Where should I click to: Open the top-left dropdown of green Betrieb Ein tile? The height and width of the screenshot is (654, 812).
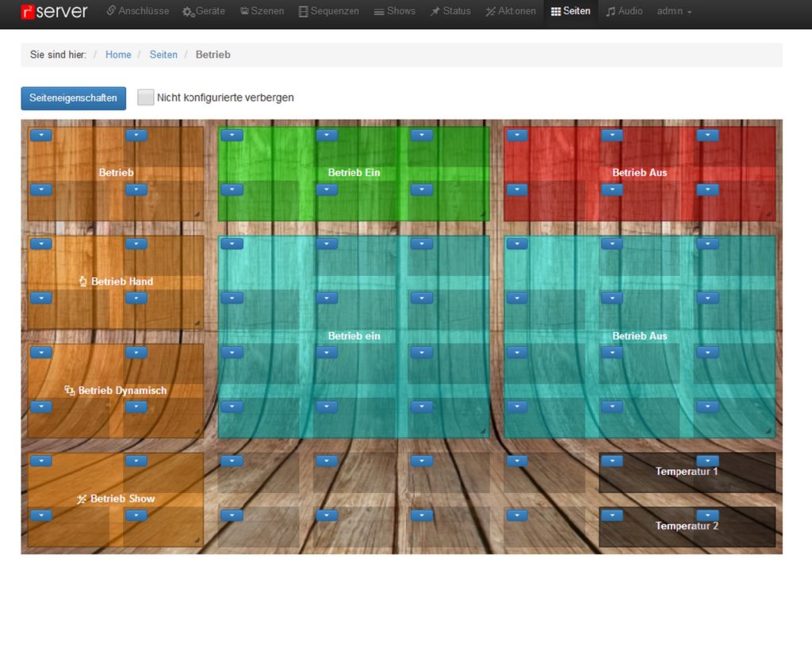(x=232, y=136)
